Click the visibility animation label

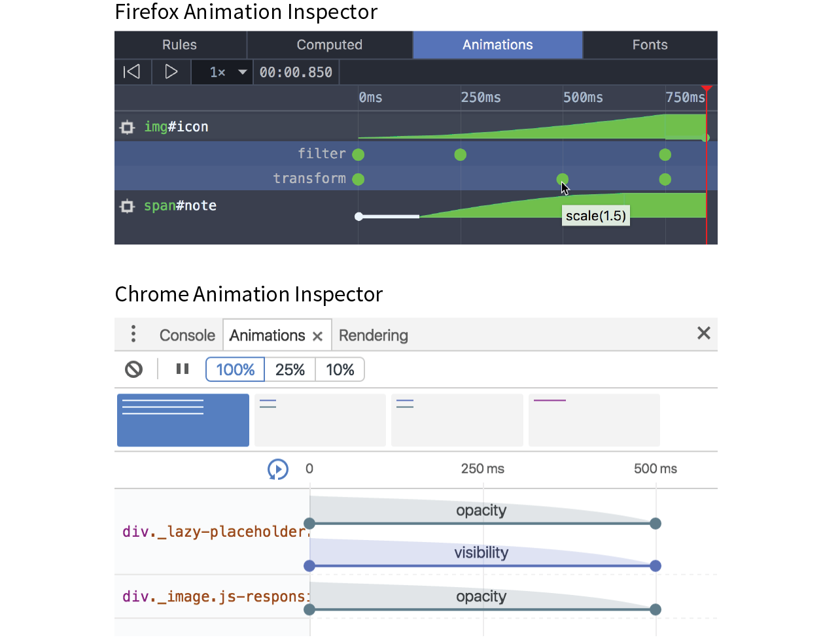pyautogui.click(x=482, y=552)
